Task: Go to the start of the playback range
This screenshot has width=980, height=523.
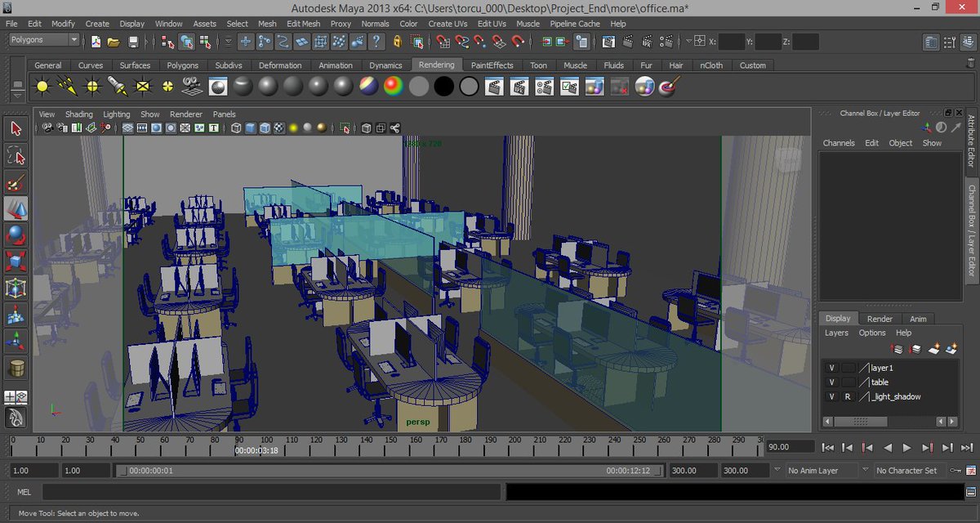Action: (x=828, y=448)
